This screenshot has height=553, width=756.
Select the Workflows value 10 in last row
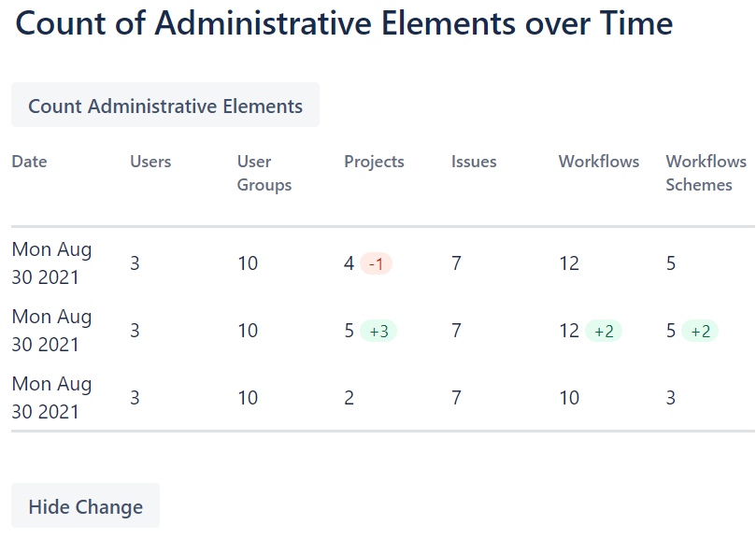(569, 398)
